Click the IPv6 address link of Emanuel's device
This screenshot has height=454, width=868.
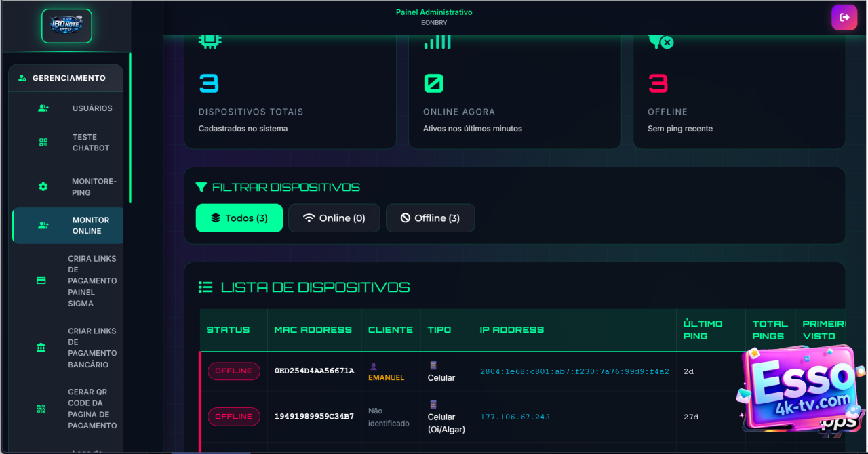(574, 371)
